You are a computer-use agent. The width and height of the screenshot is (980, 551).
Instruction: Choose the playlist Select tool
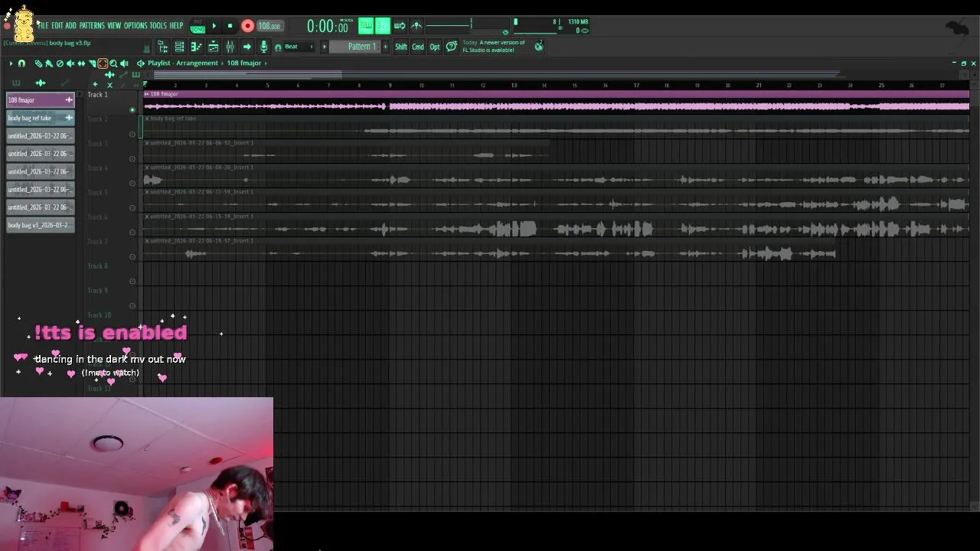(x=103, y=64)
